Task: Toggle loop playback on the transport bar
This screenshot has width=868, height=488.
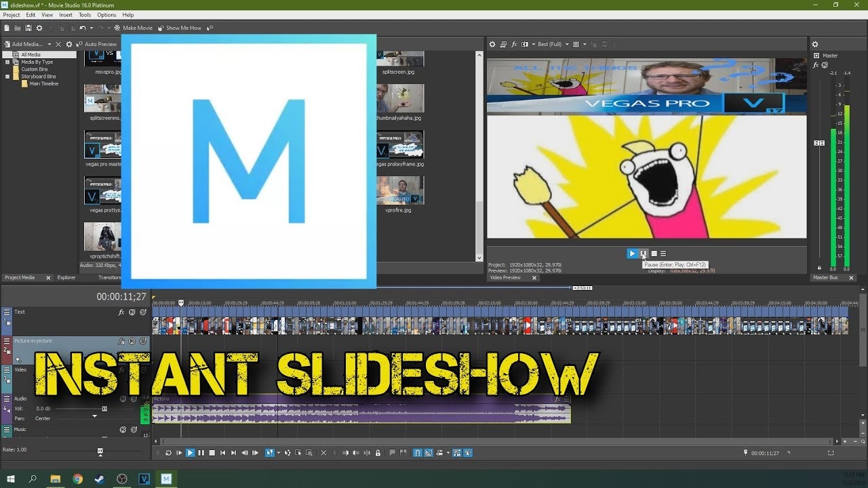Action: click(x=168, y=453)
